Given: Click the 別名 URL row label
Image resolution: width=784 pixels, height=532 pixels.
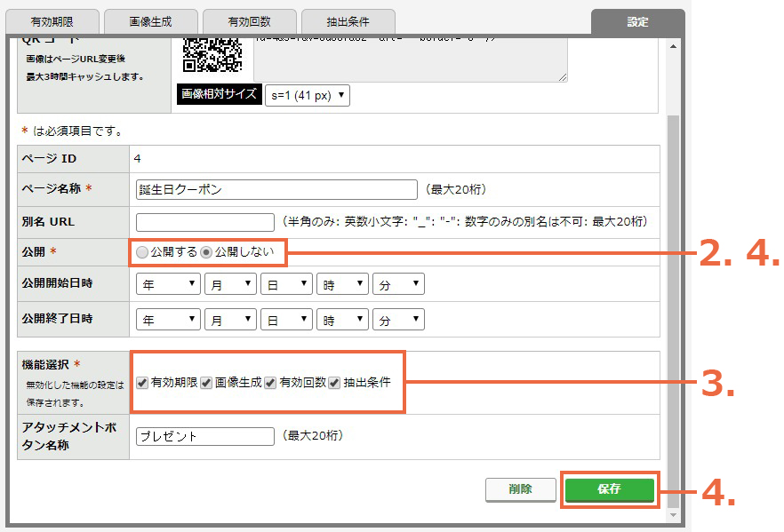Looking at the screenshot, I should (x=48, y=222).
